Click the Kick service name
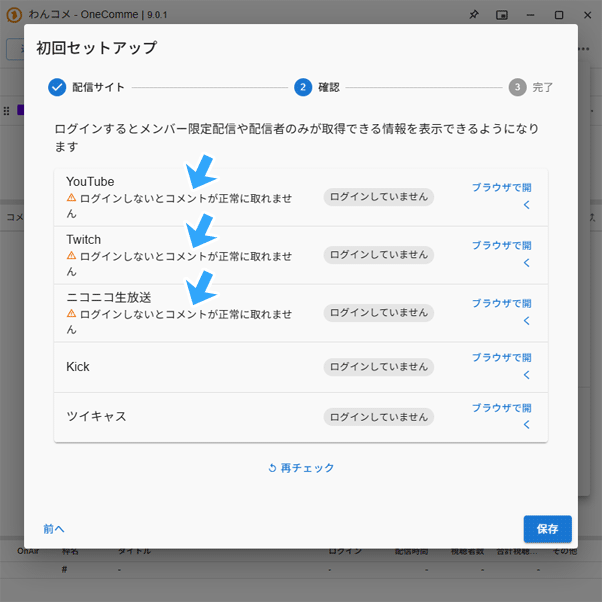The image size is (602, 602). click(78, 367)
